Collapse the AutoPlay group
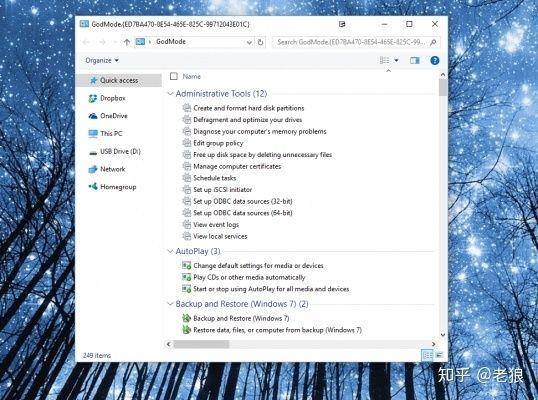Viewport: 538px width, 400px height. [170, 251]
